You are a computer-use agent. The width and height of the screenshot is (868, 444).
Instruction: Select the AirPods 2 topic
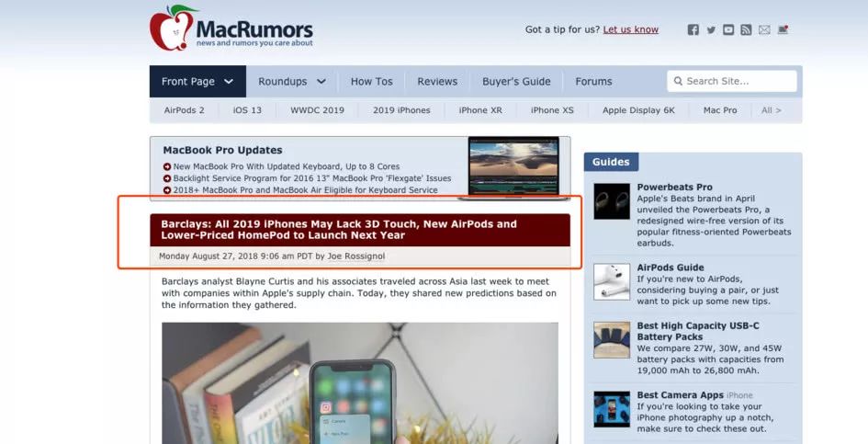click(184, 110)
